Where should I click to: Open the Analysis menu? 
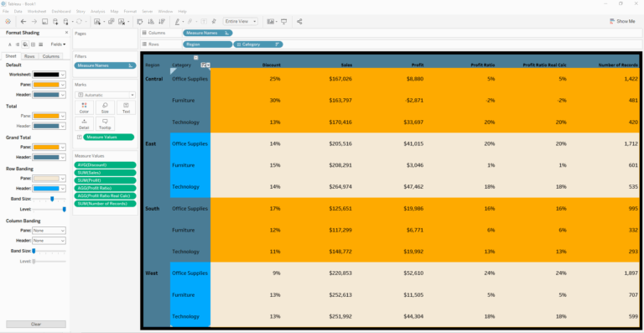(98, 11)
